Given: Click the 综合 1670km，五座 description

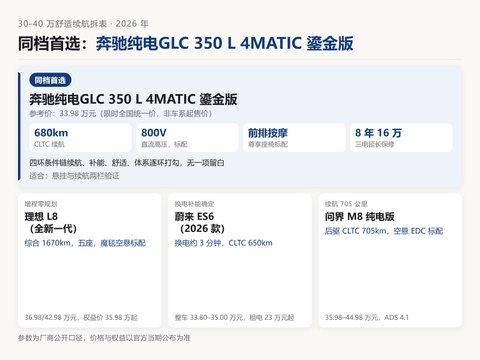Looking at the screenshot, I should 85,243.
